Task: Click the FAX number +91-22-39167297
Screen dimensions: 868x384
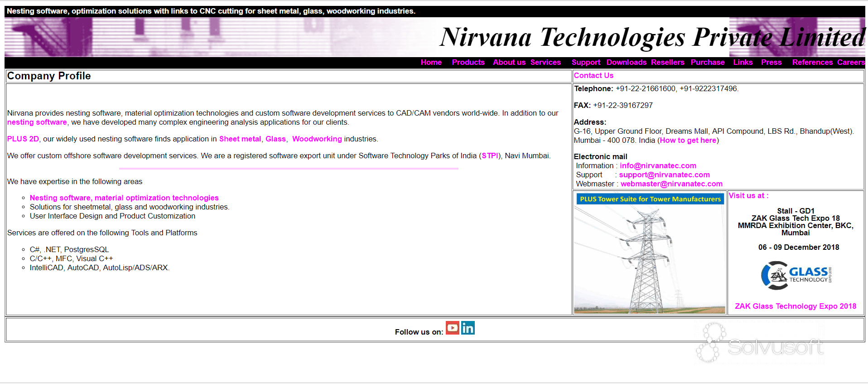Action: click(x=623, y=106)
